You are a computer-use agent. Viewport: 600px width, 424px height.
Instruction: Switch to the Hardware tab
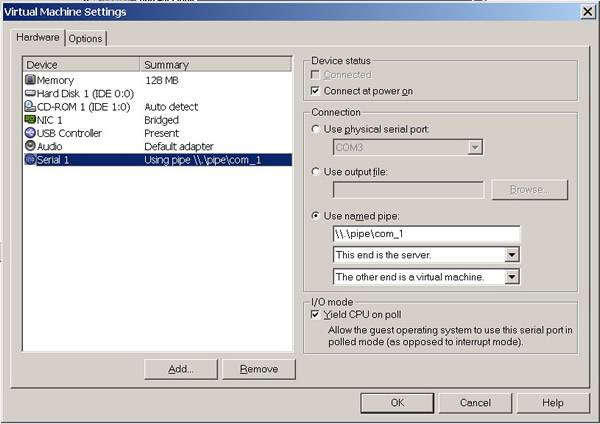click(x=38, y=38)
